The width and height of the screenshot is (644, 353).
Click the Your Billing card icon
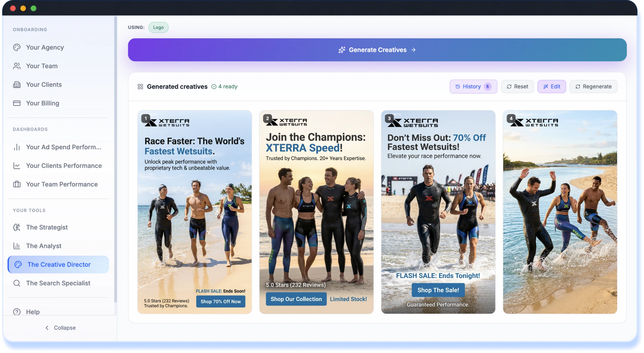(17, 103)
